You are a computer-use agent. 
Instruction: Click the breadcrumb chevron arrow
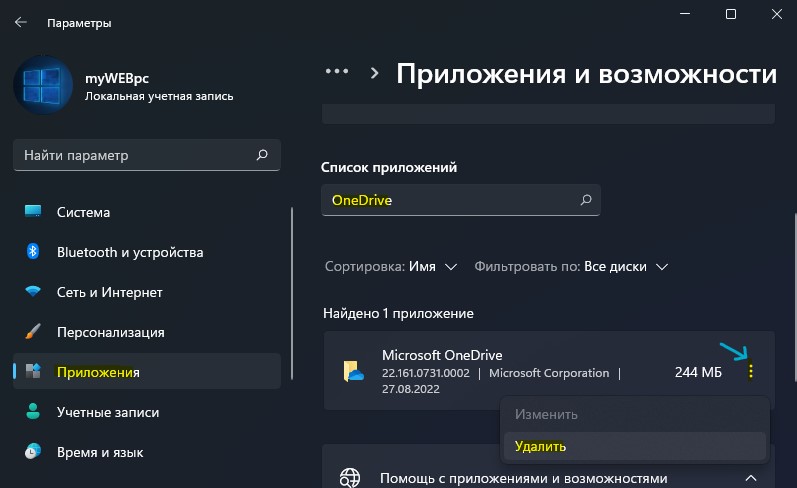click(x=375, y=73)
